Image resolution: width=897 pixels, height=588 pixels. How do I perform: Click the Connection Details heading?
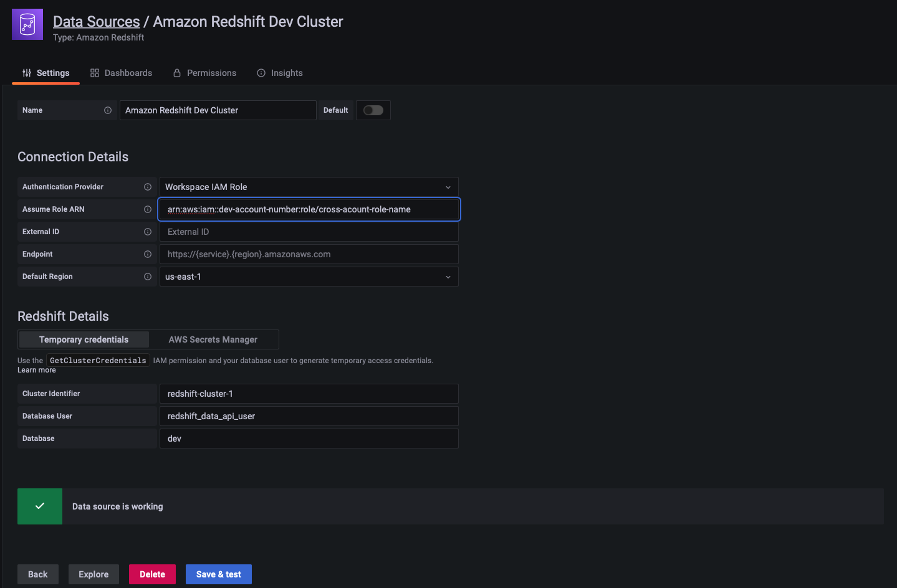click(73, 157)
